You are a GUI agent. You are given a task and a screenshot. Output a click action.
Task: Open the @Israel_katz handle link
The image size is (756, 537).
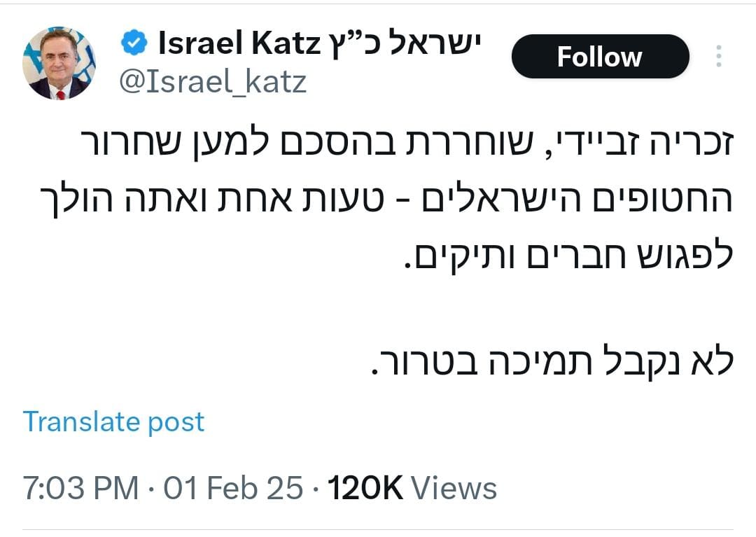point(213,82)
